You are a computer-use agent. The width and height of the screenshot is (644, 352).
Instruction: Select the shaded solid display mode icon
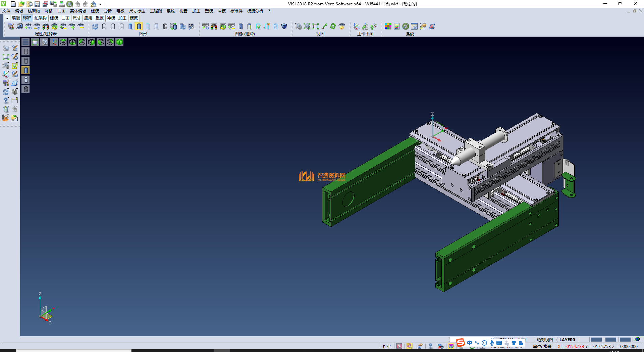(139, 27)
